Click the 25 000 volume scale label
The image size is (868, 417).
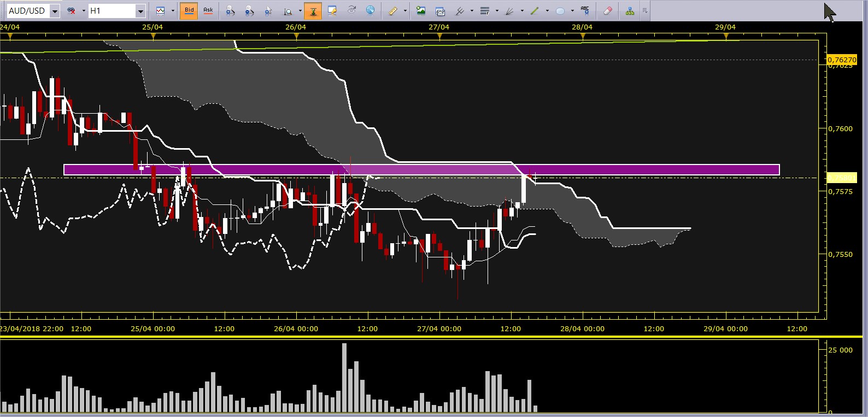[x=841, y=350]
